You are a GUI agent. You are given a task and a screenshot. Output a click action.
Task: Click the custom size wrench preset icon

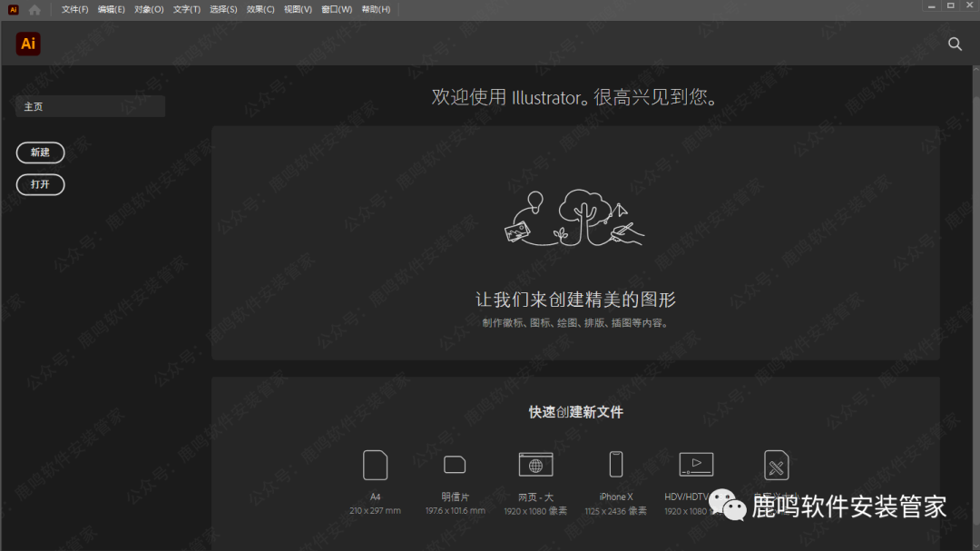pyautogui.click(x=776, y=465)
